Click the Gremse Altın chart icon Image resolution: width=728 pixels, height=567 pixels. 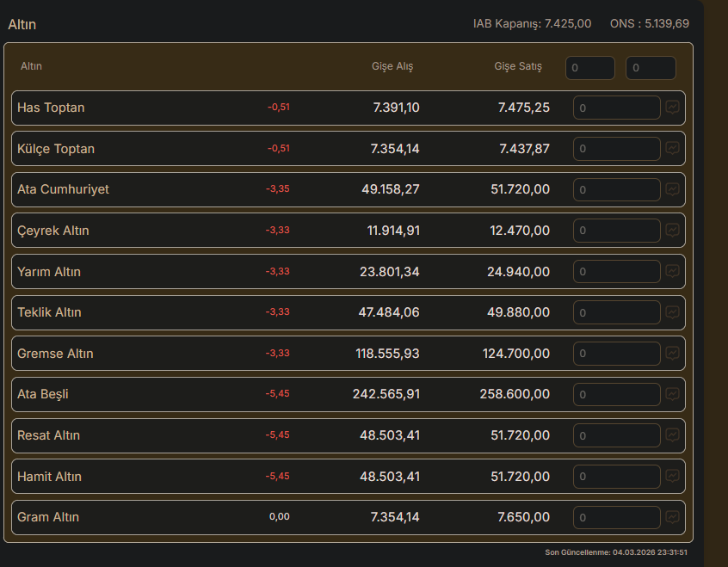point(672,353)
